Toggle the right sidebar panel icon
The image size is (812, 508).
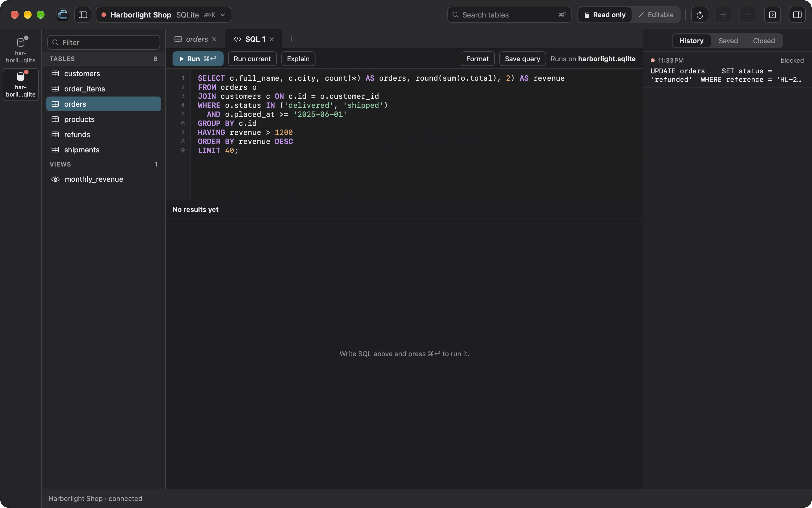coord(797,15)
